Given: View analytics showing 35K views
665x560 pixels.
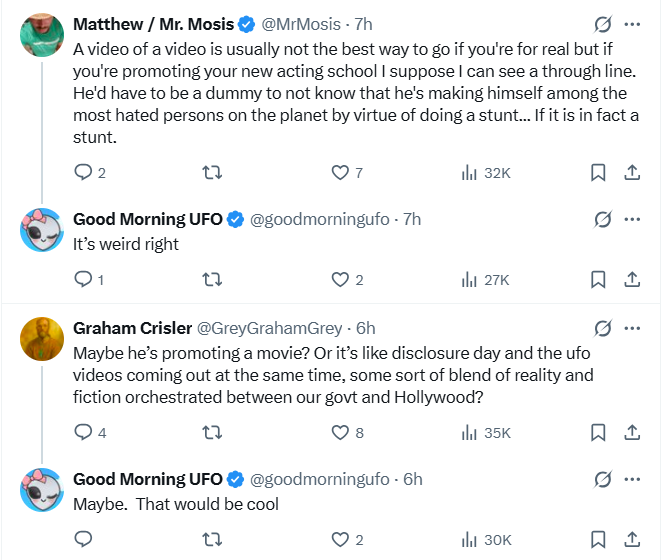Looking at the screenshot, I should pos(486,433).
